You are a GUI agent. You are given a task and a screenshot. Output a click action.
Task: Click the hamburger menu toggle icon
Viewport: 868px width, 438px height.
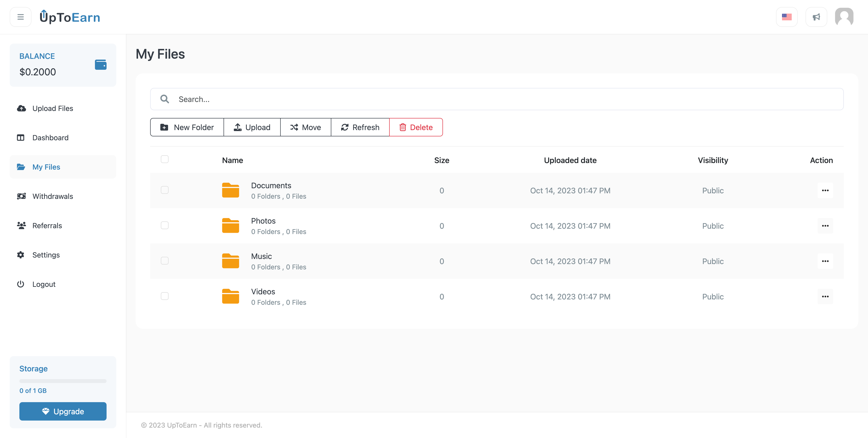[x=21, y=17]
